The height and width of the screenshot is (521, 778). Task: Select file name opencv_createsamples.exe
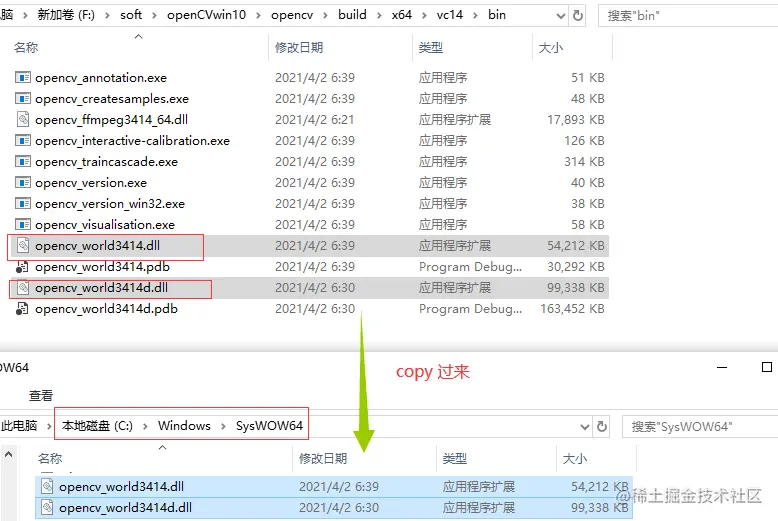pos(112,99)
